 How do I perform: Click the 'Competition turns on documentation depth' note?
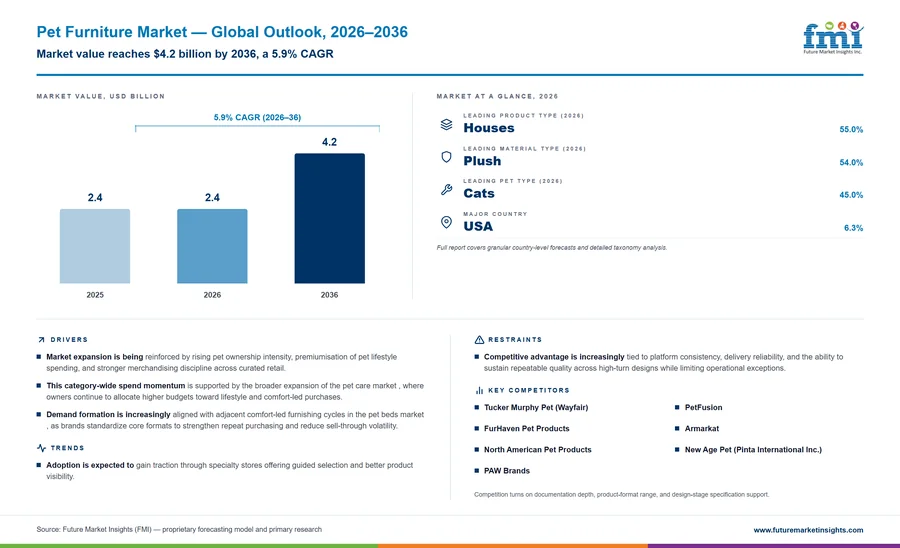coord(622,495)
